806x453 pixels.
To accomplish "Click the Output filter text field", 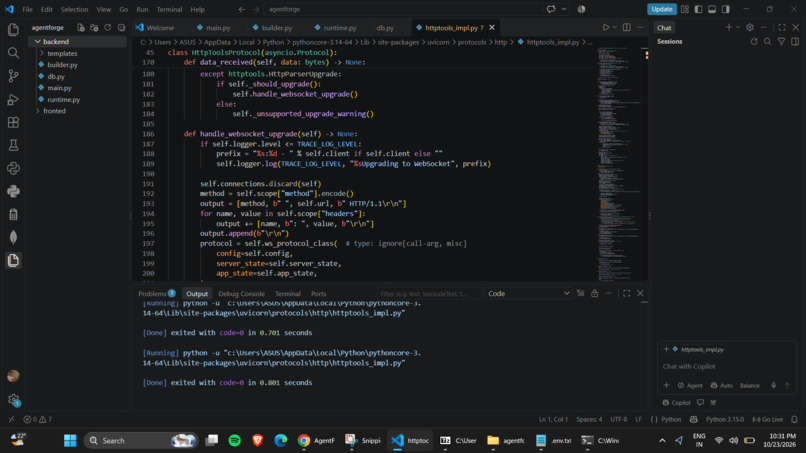I will pos(429,294).
